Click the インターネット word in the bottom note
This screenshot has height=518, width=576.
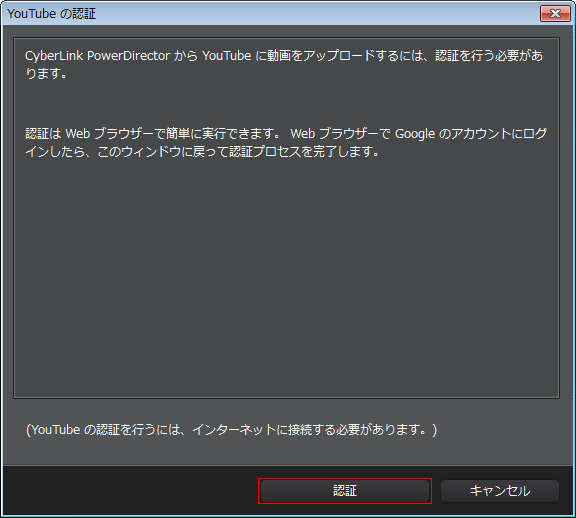pyautogui.click(x=234, y=429)
